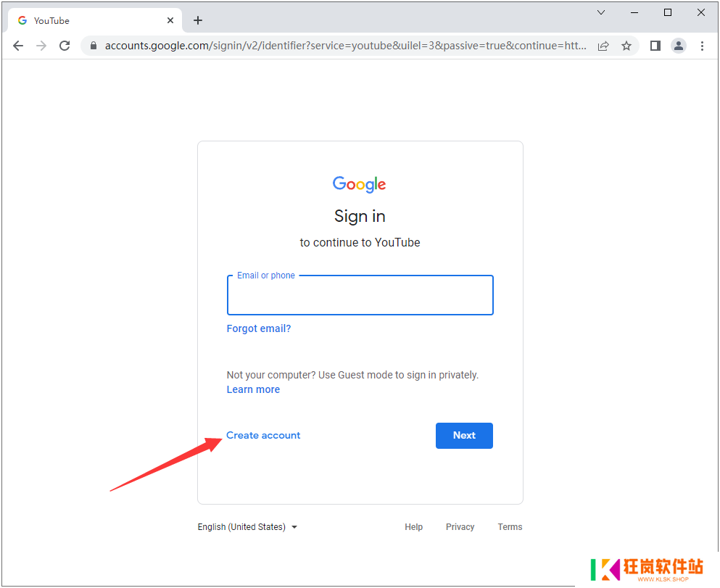Reload the current page
This screenshot has width=720, height=588.
pyautogui.click(x=65, y=46)
